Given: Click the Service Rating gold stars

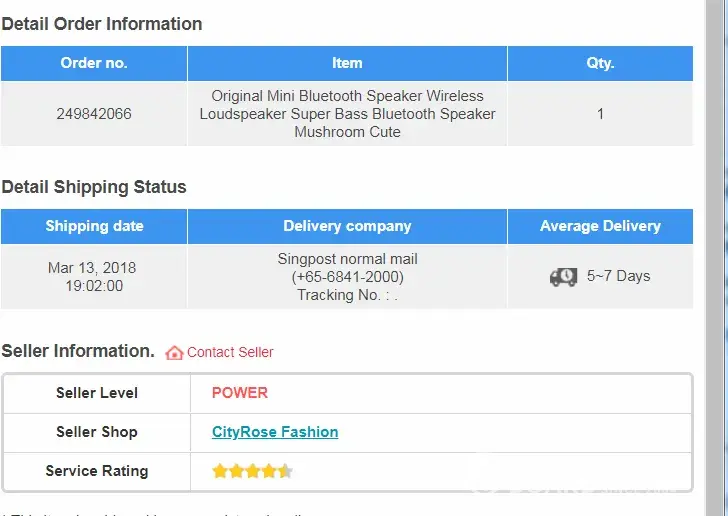Looking at the screenshot, I should click(252, 471).
